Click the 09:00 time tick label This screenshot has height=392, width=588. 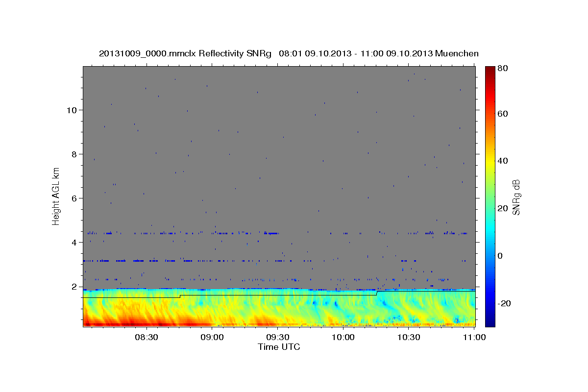click(x=212, y=338)
